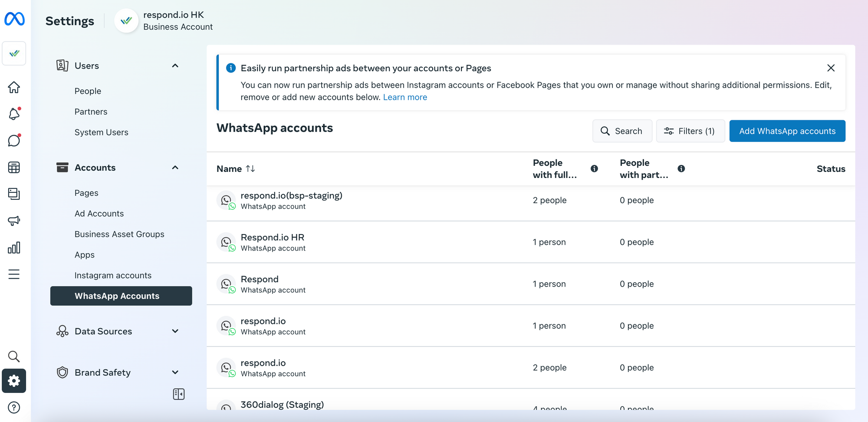Click the Meta logo icon
Viewport: 868px width, 422px height.
[14, 19]
